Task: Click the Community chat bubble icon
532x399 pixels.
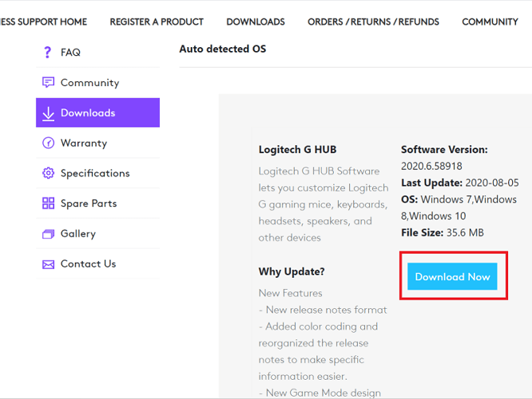Action: pos(48,82)
